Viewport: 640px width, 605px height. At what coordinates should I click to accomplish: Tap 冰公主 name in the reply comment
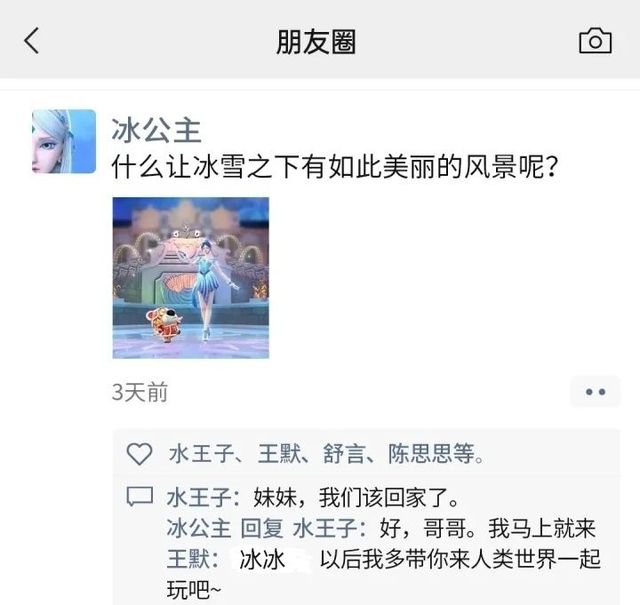coord(199,528)
